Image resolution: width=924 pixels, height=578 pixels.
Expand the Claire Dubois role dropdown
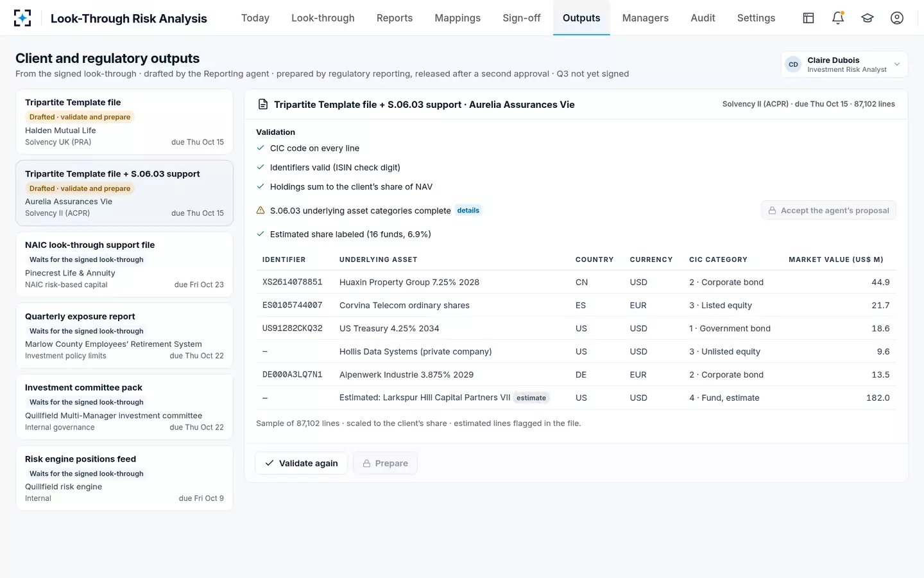(x=844, y=64)
